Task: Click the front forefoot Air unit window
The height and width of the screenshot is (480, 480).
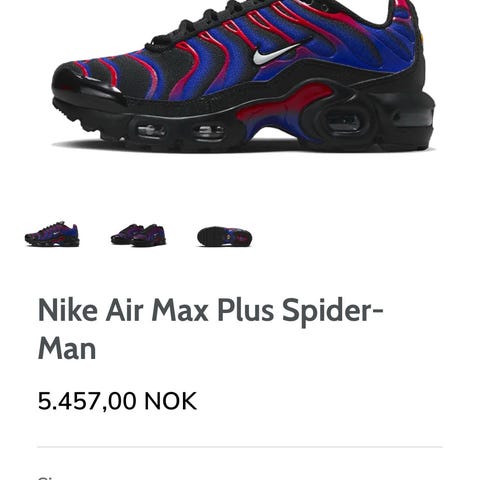Action: (152, 131)
